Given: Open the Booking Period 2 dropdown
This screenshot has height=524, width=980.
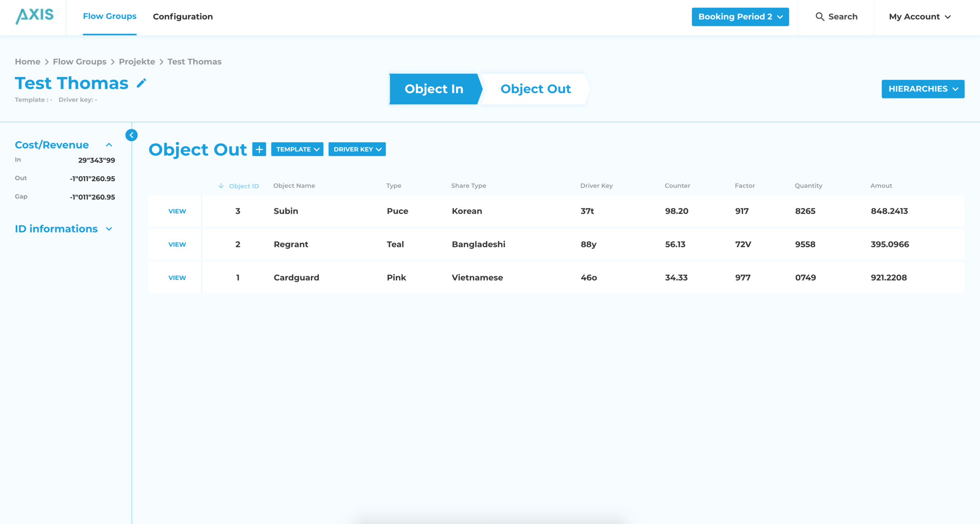Looking at the screenshot, I should point(740,17).
